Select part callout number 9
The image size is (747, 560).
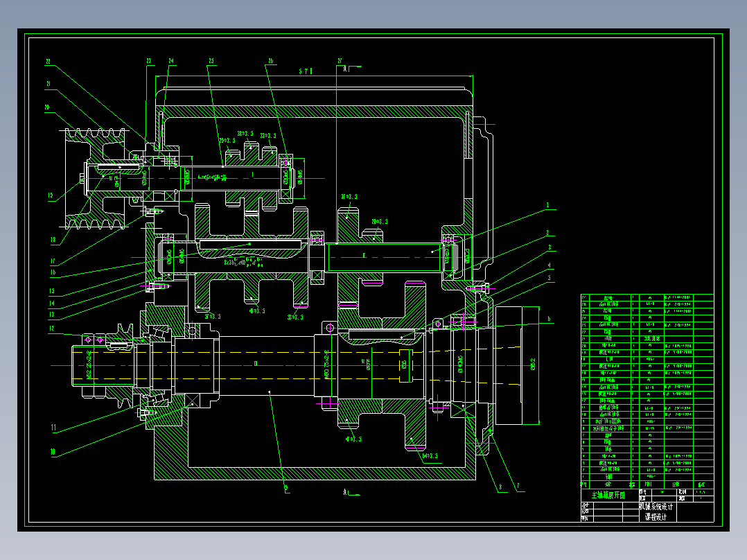click(285, 487)
